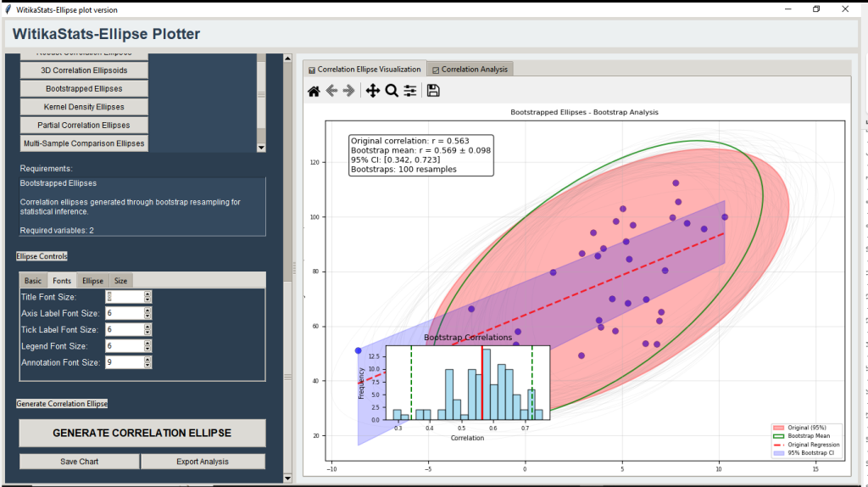Activate the Zoom to rectangle tool
The image size is (868, 487).
click(392, 91)
